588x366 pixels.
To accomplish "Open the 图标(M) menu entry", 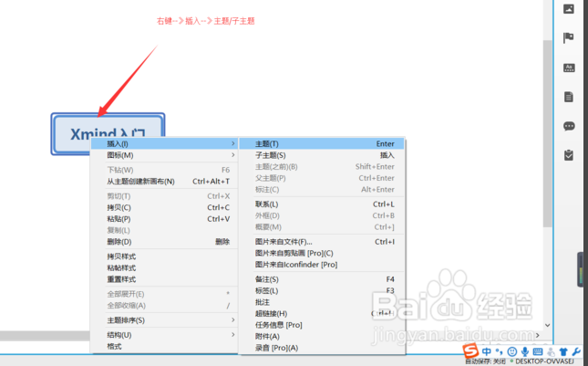I will coord(164,155).
